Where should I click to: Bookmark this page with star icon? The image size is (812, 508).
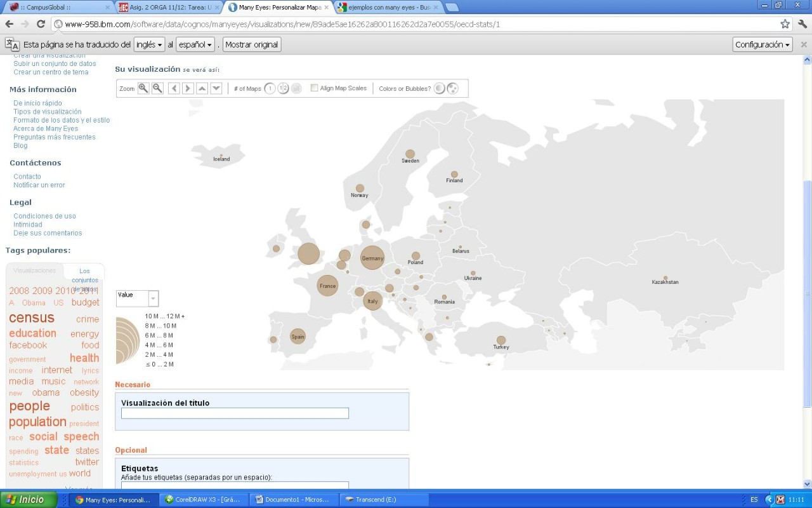785,24
